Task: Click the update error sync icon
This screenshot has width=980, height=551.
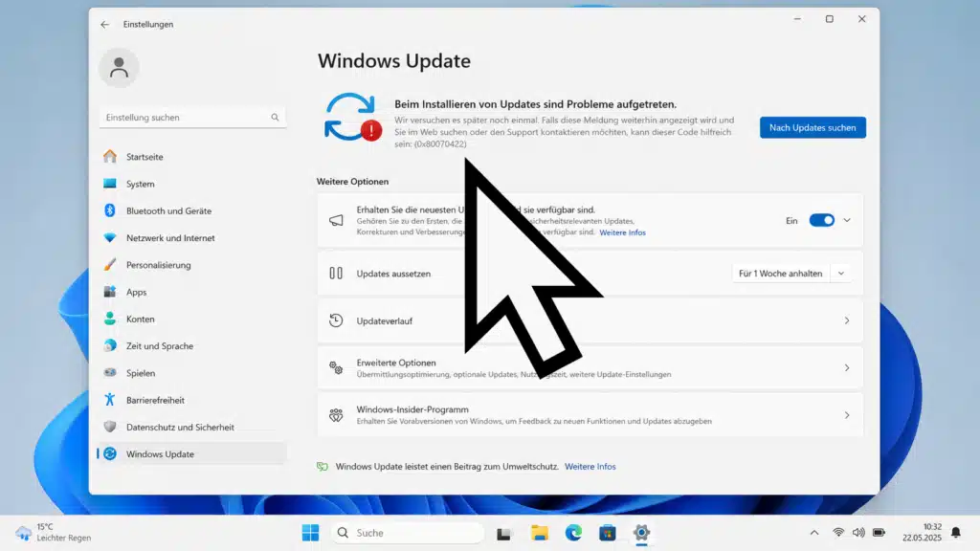Action: [x=352, y=117]
